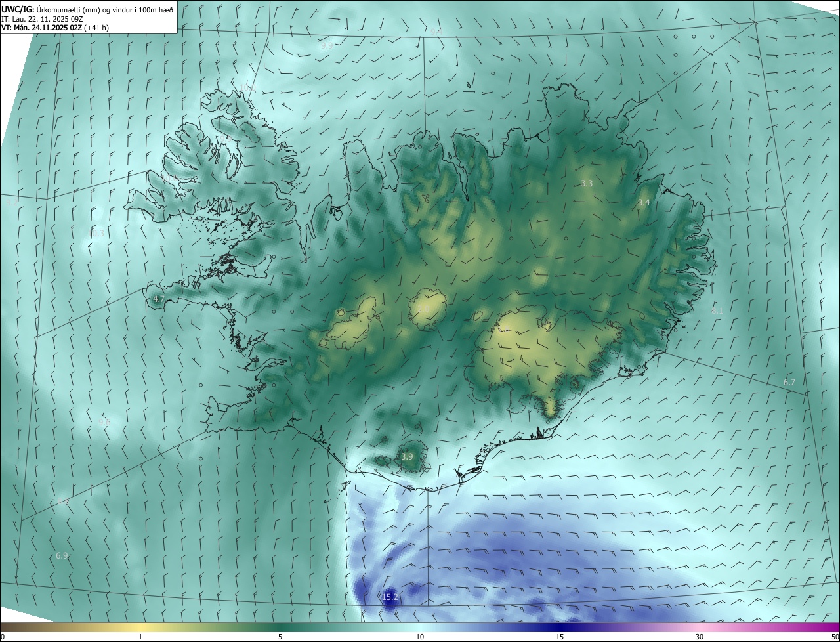Click the 10 tick label on the color scale
This screenshot has height=642, width=840.
click(x=420, y=637)
